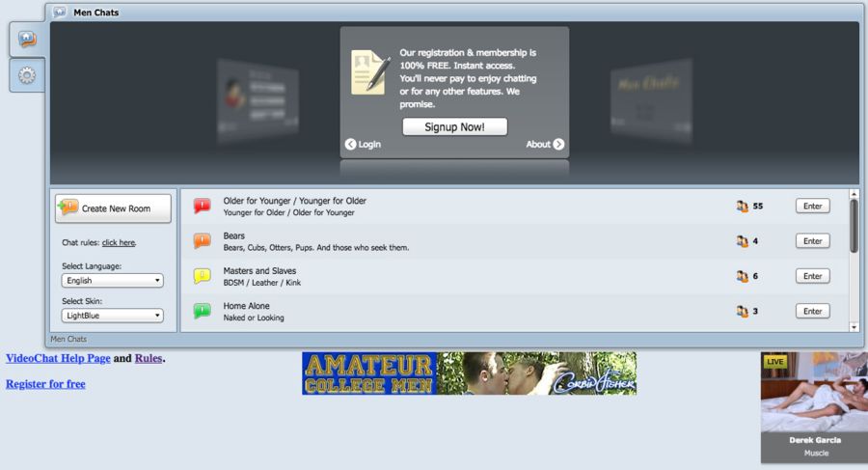Enter the Bears chat room
The height and width of the screenshot is (470, 868).
(x=812, y=241)
